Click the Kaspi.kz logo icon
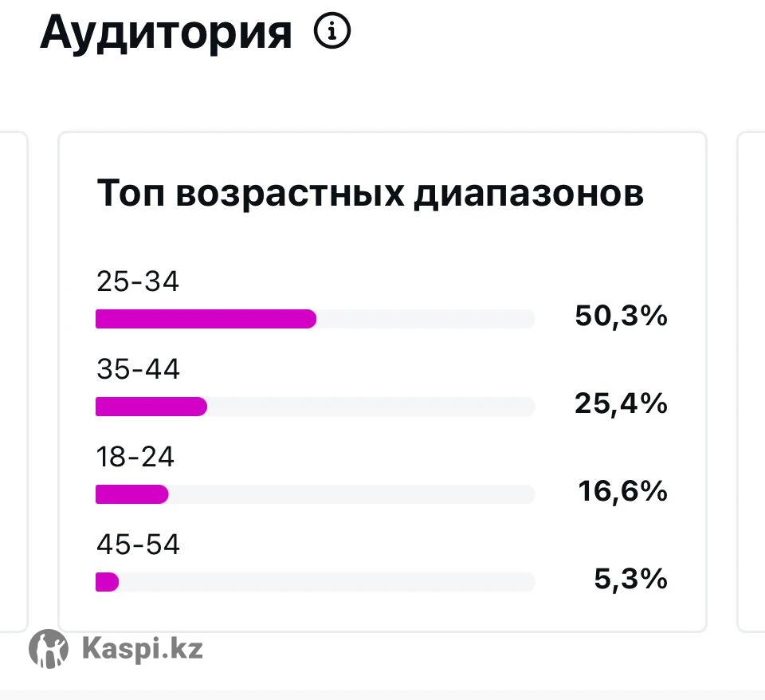This screenshot has width=765, height=700. coord(49,648)
